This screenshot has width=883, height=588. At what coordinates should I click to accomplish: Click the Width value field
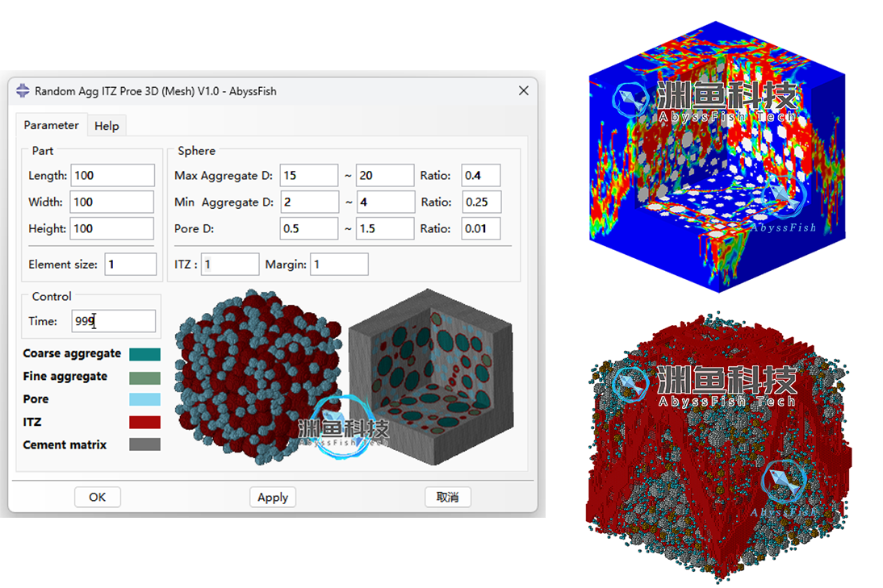point(112,202)
